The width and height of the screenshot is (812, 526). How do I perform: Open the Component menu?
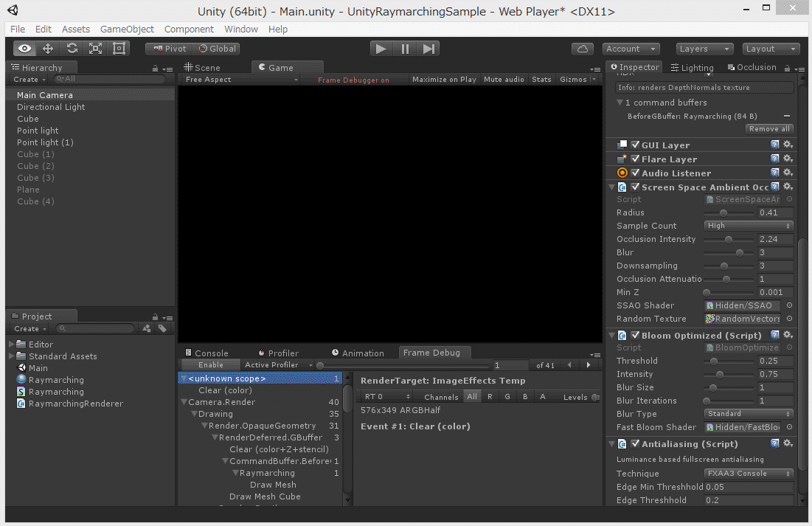tap(189, 29)
